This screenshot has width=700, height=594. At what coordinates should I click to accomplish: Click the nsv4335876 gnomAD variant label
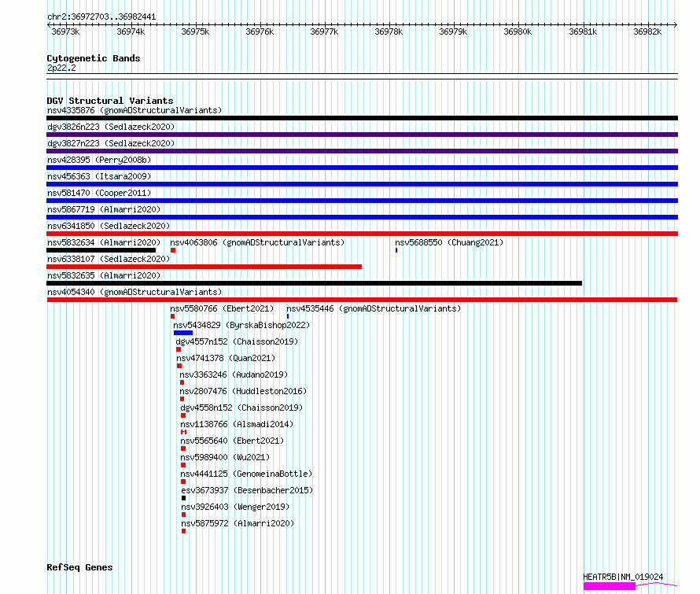point(134,110)
